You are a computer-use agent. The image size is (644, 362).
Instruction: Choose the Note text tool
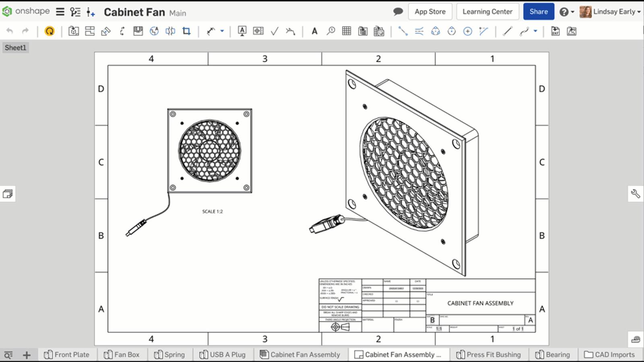click(314, 31)
